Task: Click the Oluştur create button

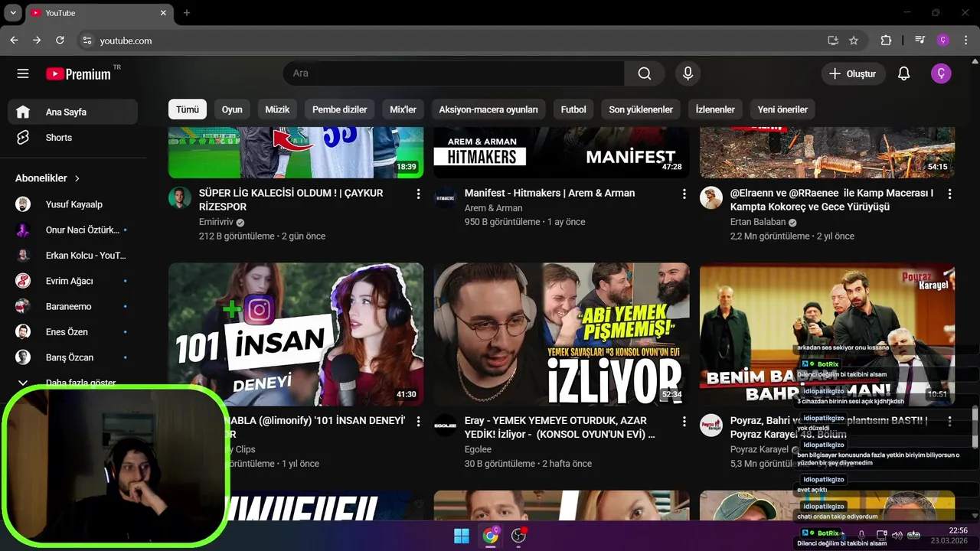Action: tap(853, 73)
